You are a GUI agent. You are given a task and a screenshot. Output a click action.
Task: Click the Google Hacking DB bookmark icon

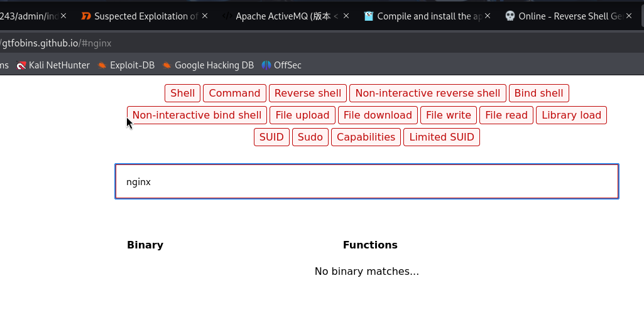tap(167, 65)
